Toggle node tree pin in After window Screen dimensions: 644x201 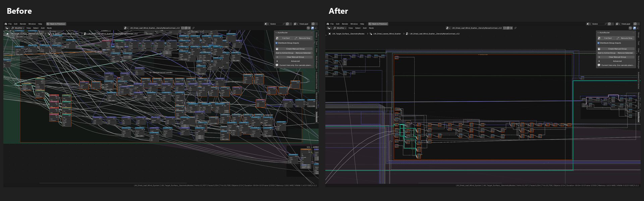point(515,28)
